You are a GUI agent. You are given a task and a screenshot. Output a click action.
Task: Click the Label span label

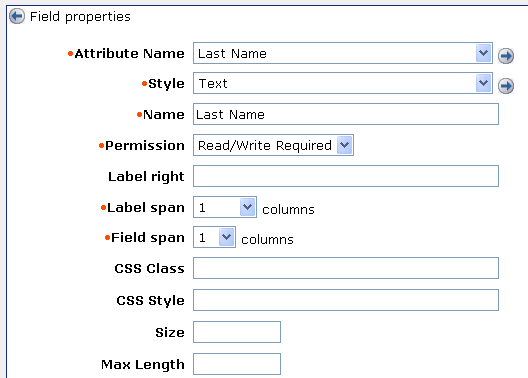click(x=146, y=208)
